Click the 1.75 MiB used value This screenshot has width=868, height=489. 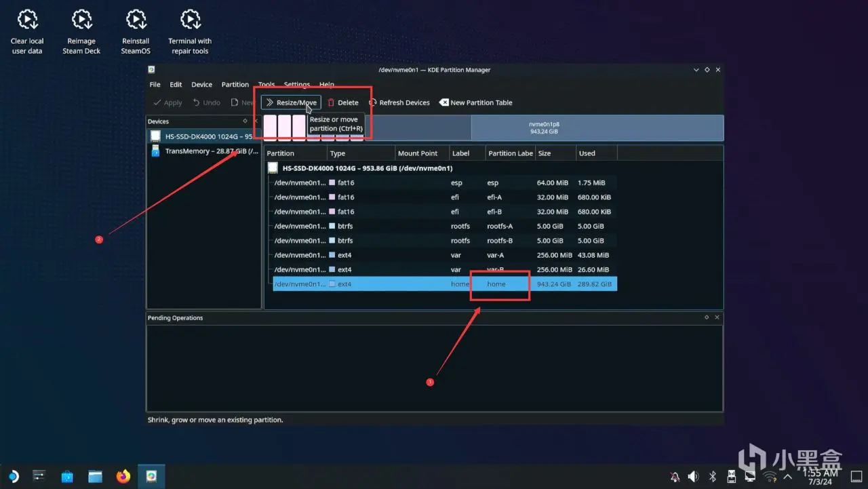click(591, 183)
